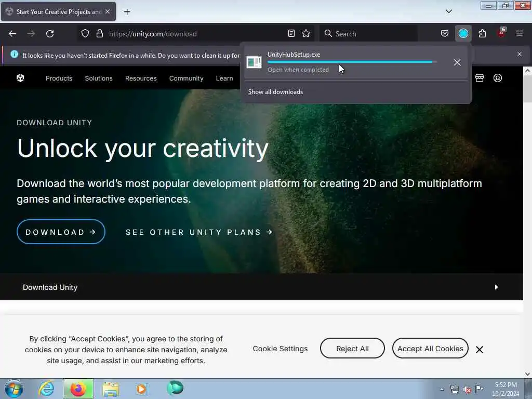This screenshot has width=532, height=399.
Task: Open the Firefox hamburger application menu
Action: pos(520,34)
